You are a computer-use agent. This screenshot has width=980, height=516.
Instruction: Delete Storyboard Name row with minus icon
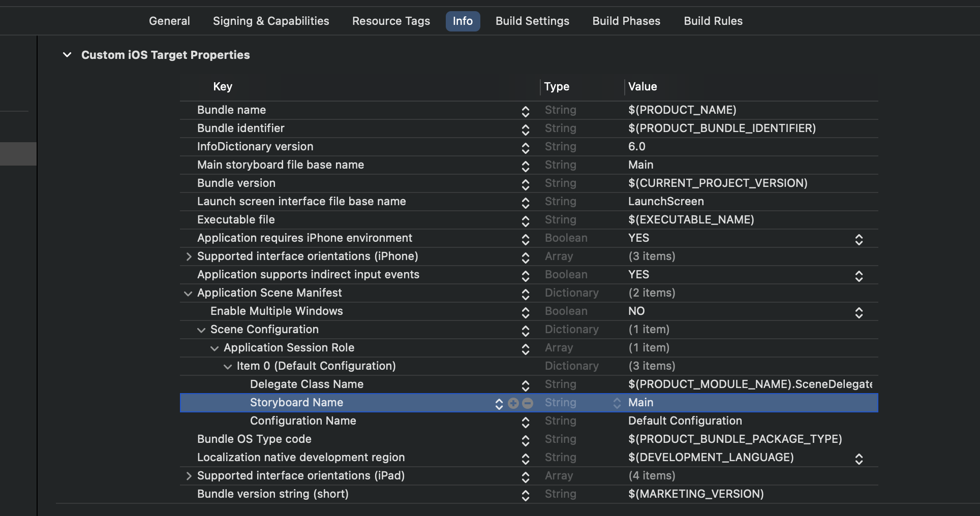(528, 403)
